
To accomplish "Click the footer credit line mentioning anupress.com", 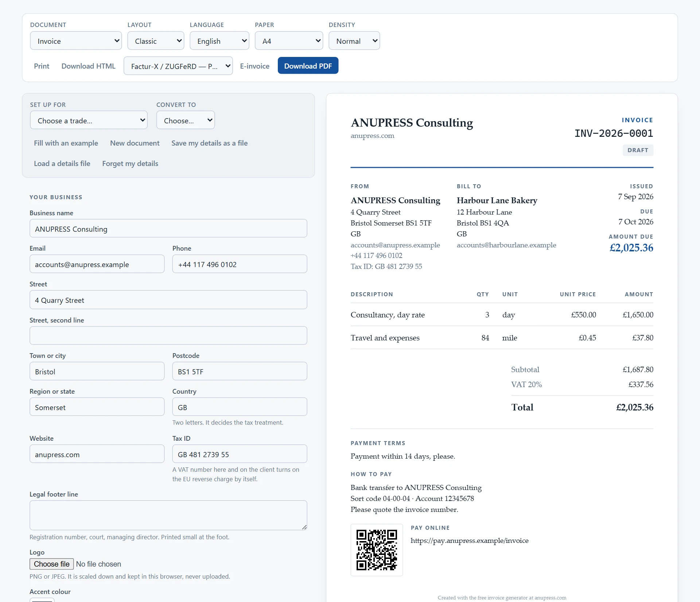I will tap(502, 598).
